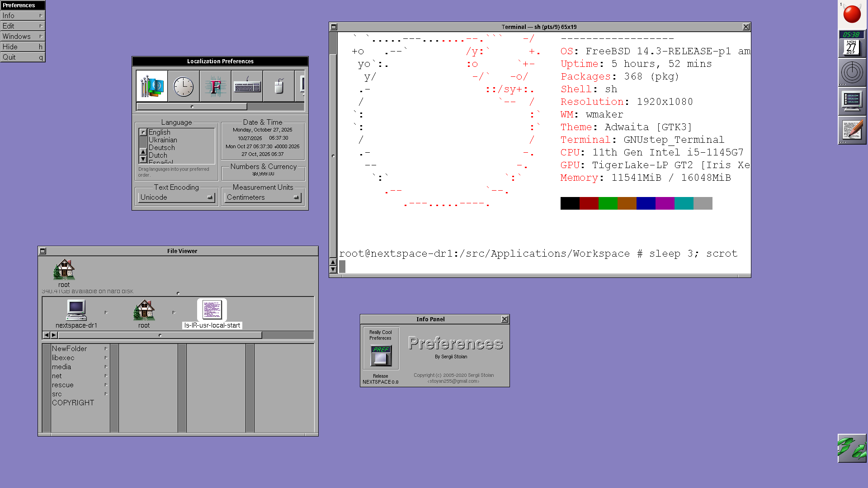Click the green color swatch in terminal
The height and width of the screenshot is (488, 868).
[608, 203]
